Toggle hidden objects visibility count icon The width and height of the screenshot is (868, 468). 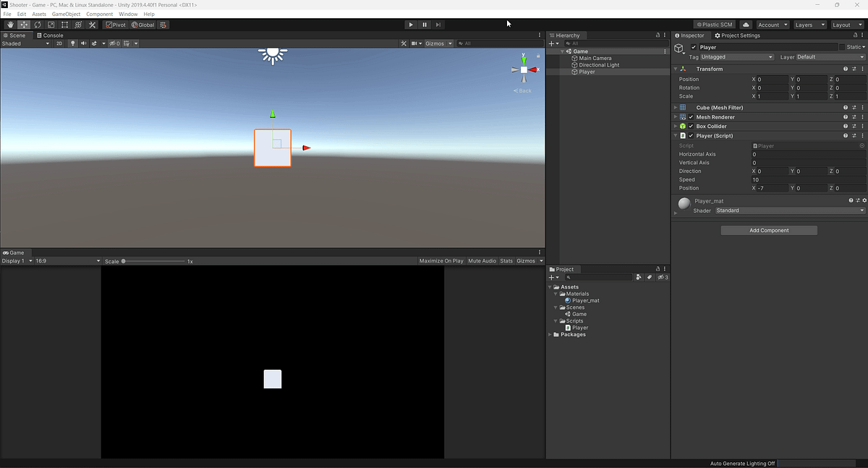pos(115,43)
